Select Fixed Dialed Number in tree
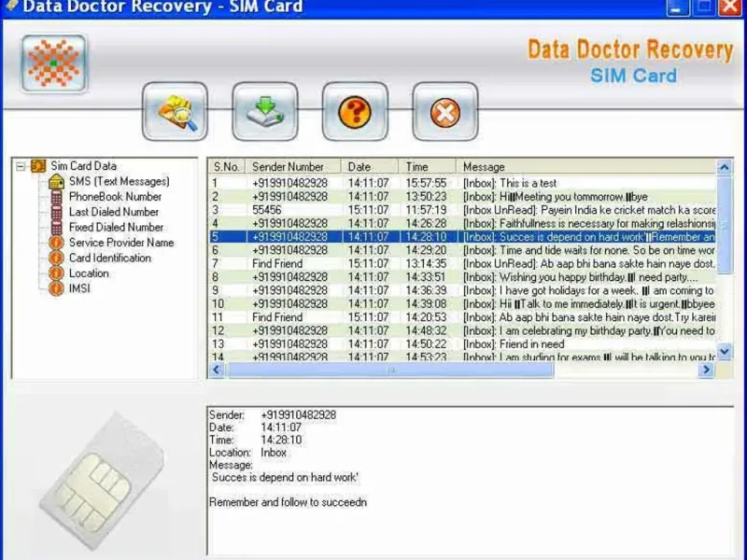747x560 pixels. click(x=116, y=227)
